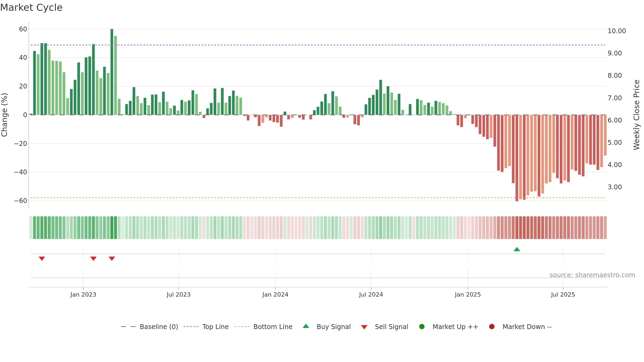The image size is (644, 362).
Task: Toggle the 'Bottom Line' legend label
Action: tap(273, 327)
